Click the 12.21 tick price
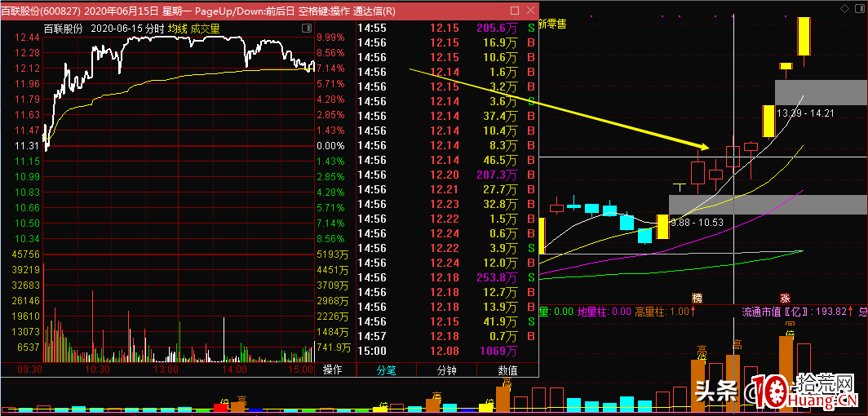 445,189
